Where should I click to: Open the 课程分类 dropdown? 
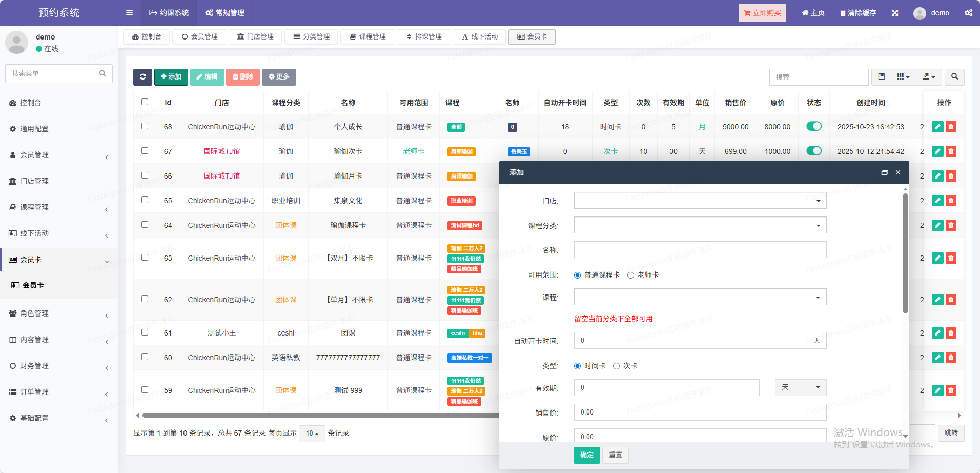[700, 225]
